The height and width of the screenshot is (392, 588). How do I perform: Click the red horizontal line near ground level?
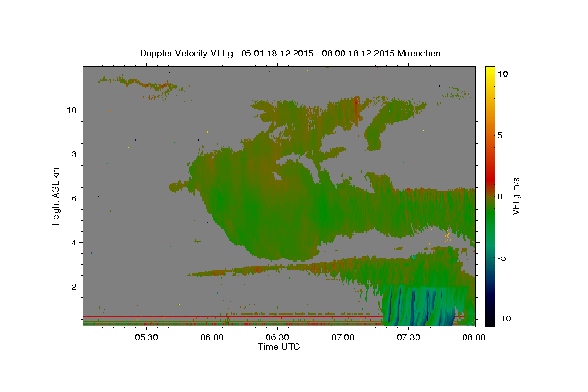click(233, 316)
